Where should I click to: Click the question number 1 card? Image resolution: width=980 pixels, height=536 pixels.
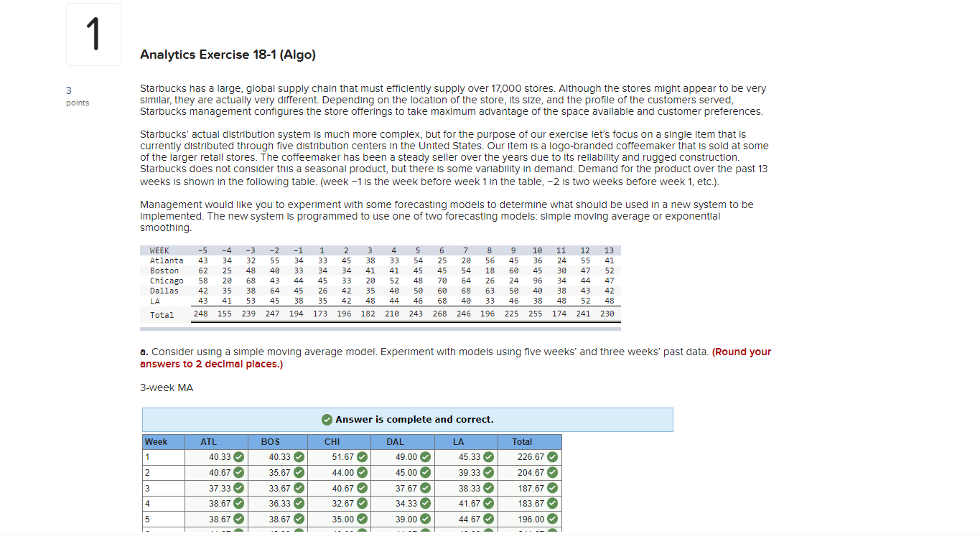[x=93, y=34]
